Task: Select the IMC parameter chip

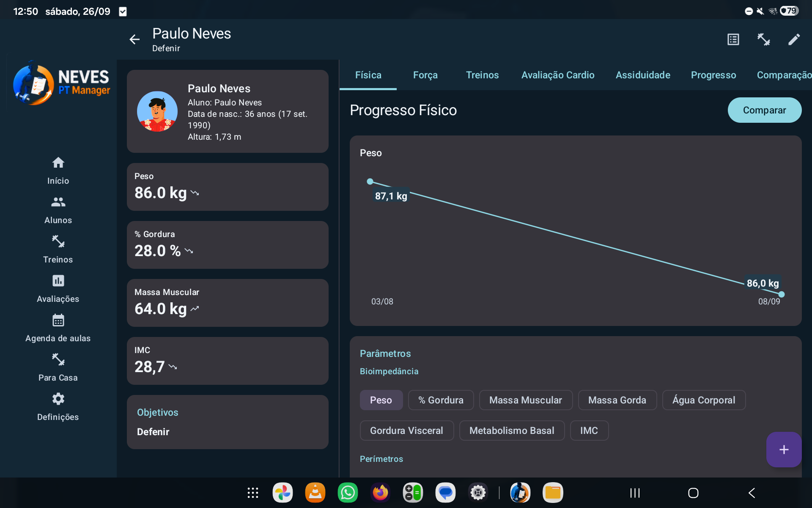Action: coord(589,431)
